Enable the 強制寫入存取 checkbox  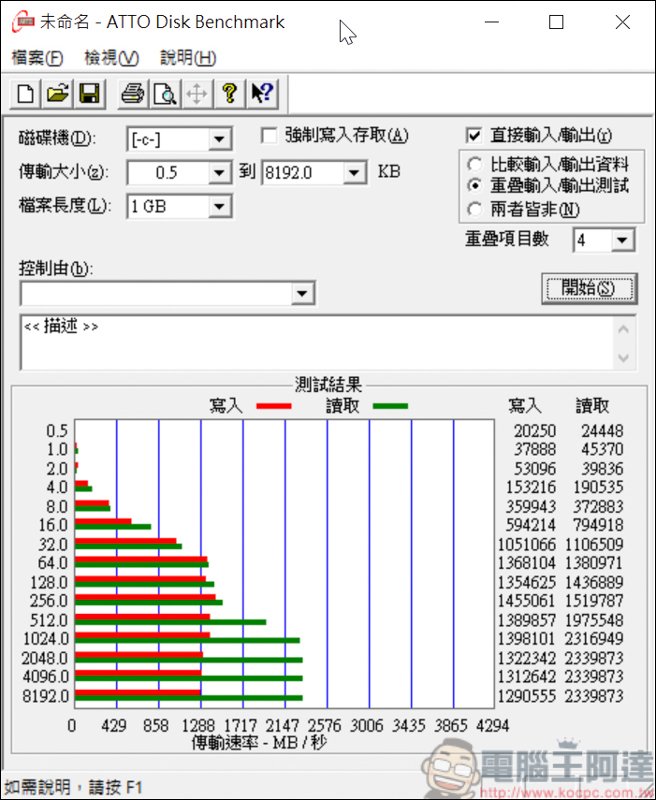269,136
